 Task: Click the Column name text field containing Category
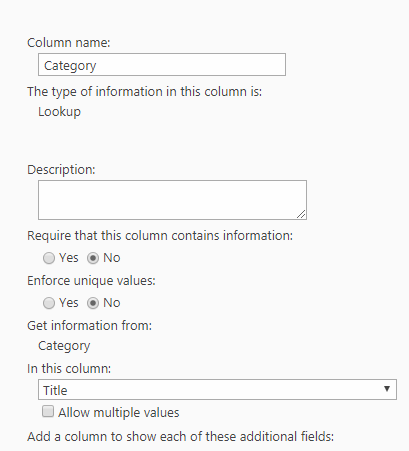[x=162, y=65]
